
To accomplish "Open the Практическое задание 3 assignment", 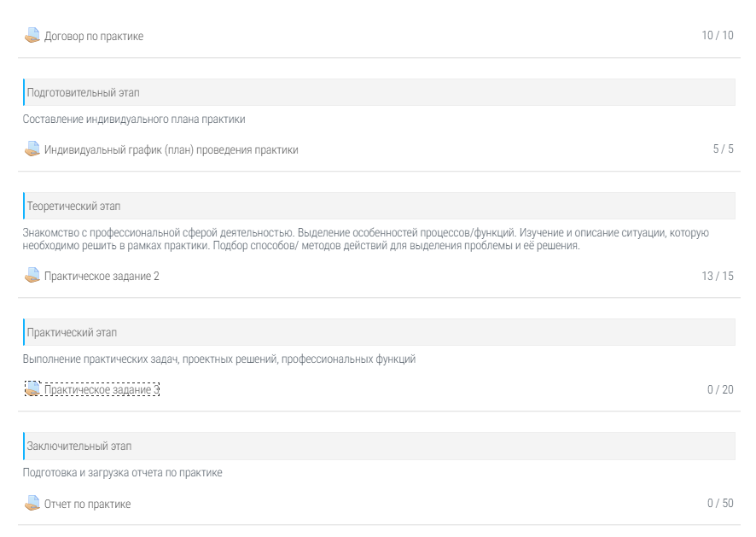I will click(102, 389).
